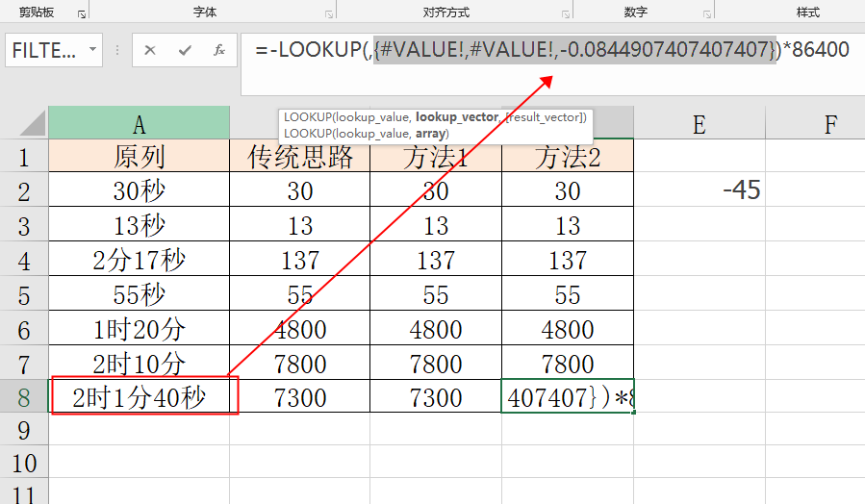Select 55 in 方法1 column
The width and height of the screenshot is (865, 504).
[x=436, y=294]
